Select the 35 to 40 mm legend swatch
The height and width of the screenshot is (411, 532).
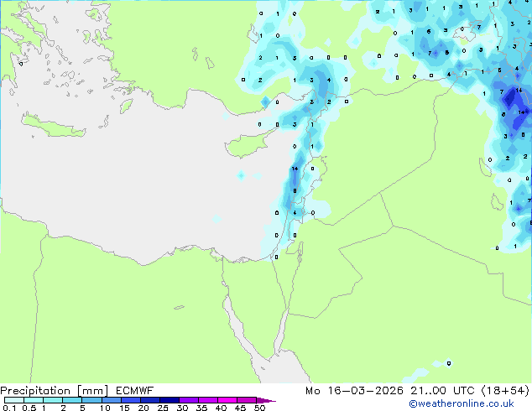tap(208, 400)
